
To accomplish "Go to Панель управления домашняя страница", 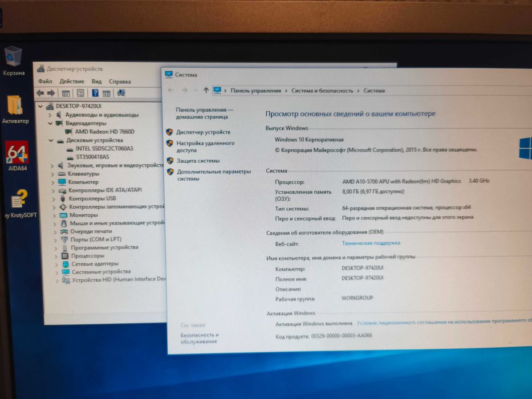I will point(204,113).
